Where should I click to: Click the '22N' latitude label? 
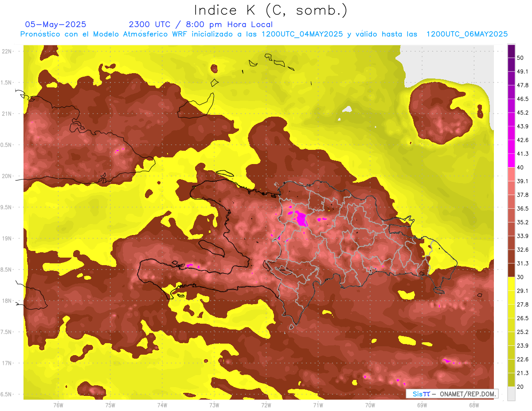[x=7, y=51]
